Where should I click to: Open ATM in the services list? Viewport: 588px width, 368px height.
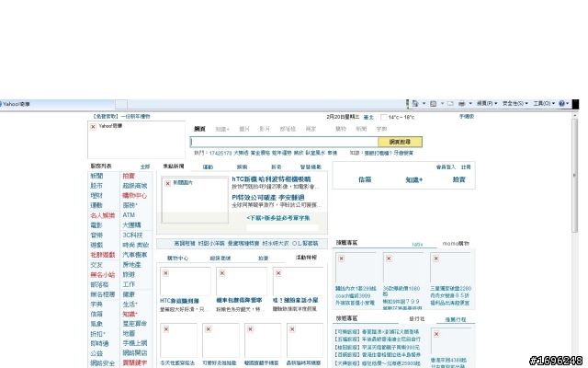click(x=129, y=214)
